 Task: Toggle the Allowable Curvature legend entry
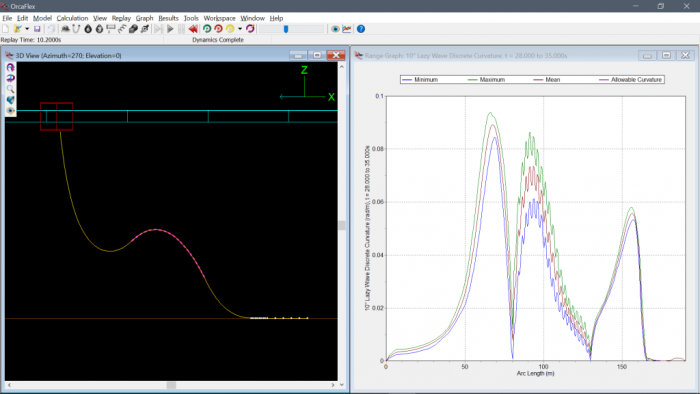click(630, 79)
